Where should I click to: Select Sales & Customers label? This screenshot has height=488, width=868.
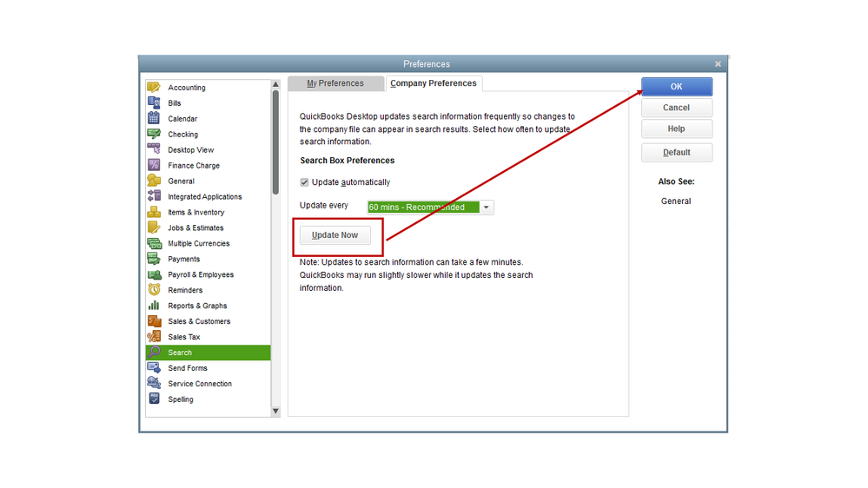[199, 321]
